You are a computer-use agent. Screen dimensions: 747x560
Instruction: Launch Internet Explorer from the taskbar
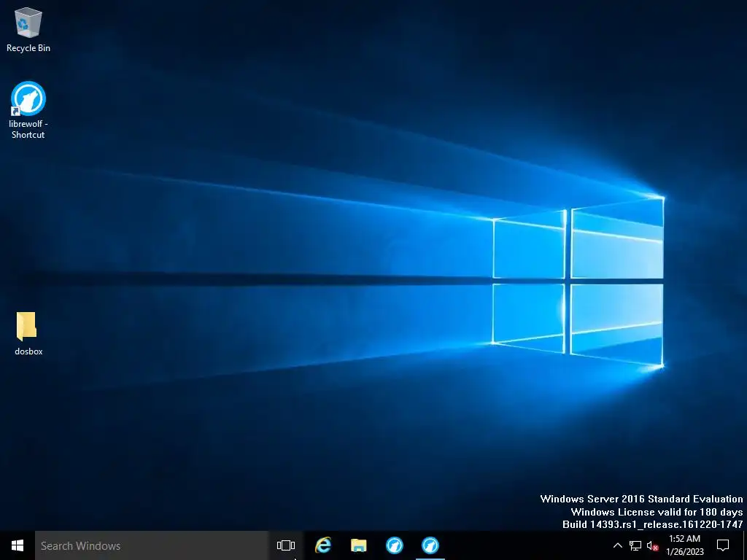point(323,545)
